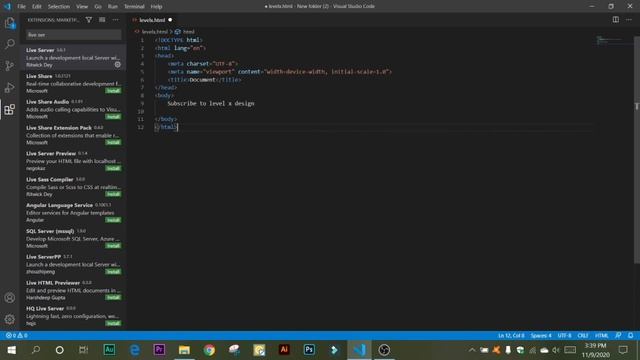Install the Live Share Audio extension

[113, 117]
